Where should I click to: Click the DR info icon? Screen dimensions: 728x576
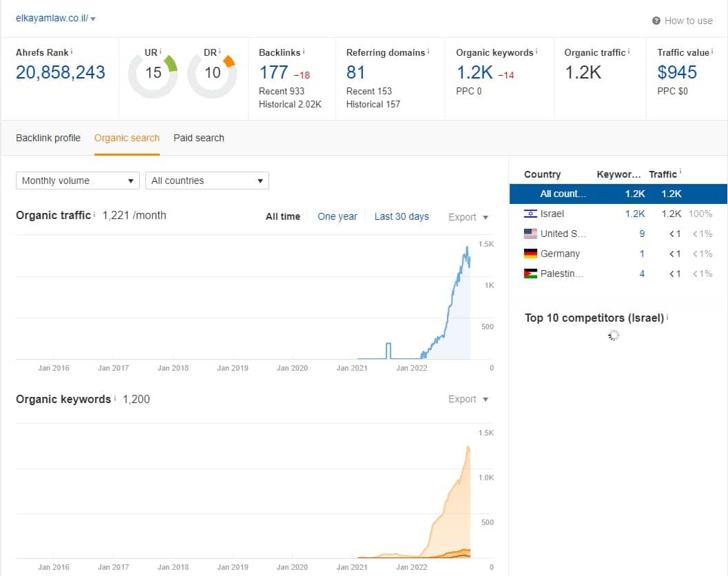point(220,51)
